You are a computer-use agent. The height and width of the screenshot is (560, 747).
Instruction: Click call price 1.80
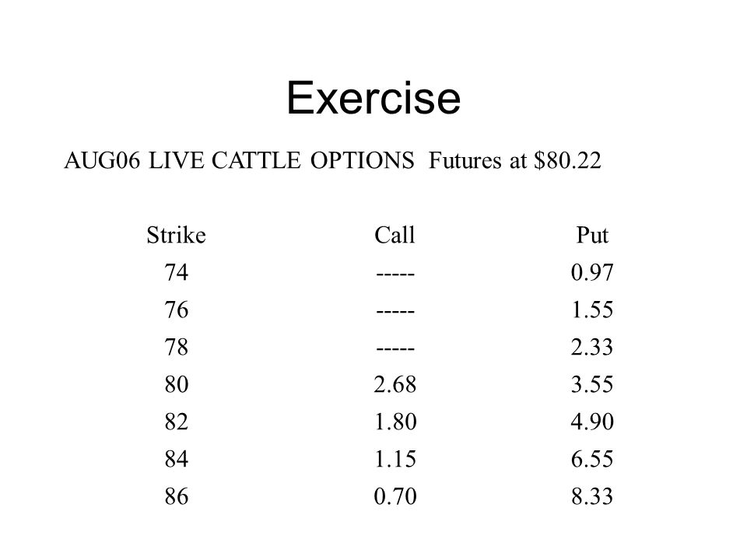coord(395,422)
